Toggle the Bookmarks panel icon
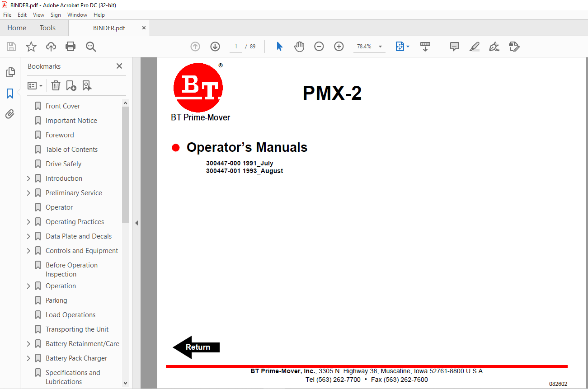 (10, 94)
